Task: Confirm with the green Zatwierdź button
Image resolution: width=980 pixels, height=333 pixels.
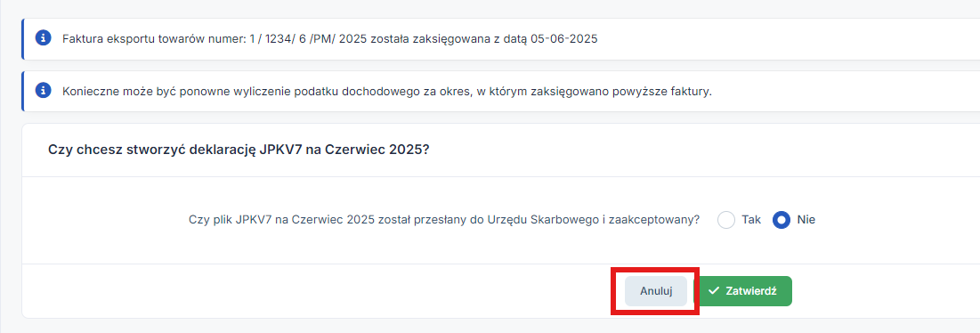Action: [743, 291]
